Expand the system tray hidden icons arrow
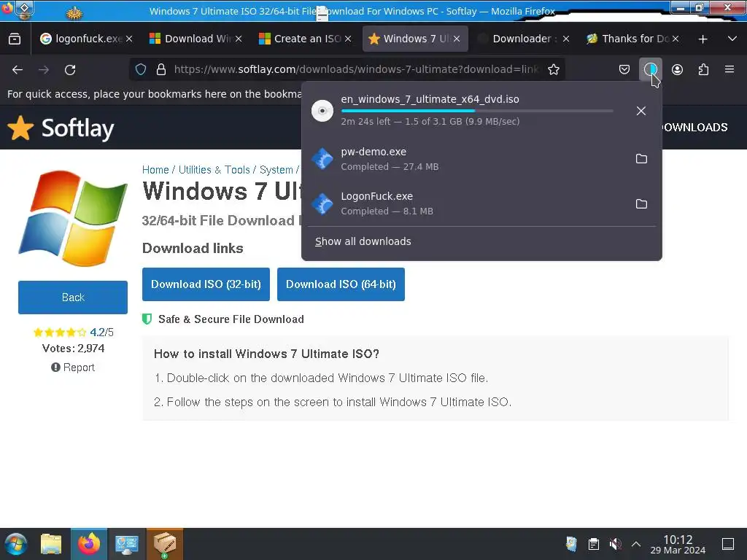This screenshot has height=560, width=747. (636, 544)
